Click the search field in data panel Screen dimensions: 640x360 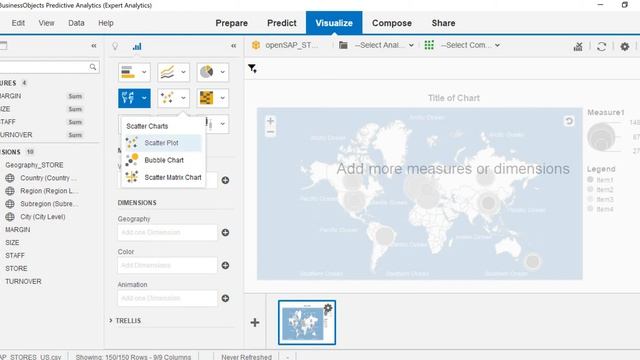click(x=49, y=67)
